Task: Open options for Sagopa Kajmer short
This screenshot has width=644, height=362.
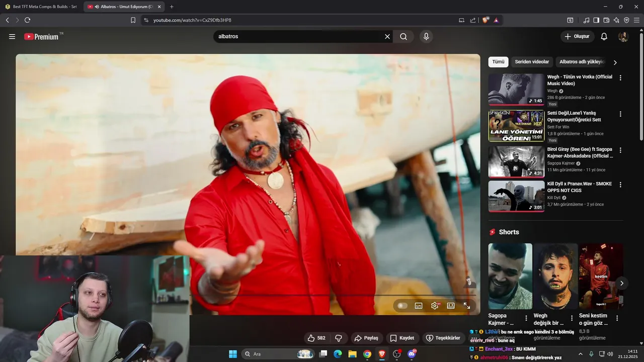Action: [526, 318]
